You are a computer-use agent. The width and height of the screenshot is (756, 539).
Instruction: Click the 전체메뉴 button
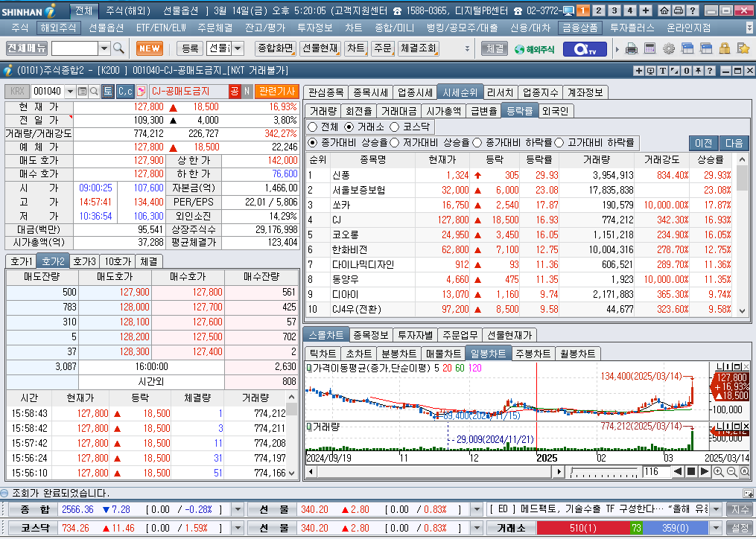point(27,48)
